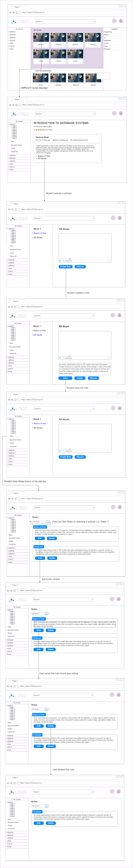Click the search field on the course dashboard page
This screenshot has width=133, height=868.
click(65, 22)
